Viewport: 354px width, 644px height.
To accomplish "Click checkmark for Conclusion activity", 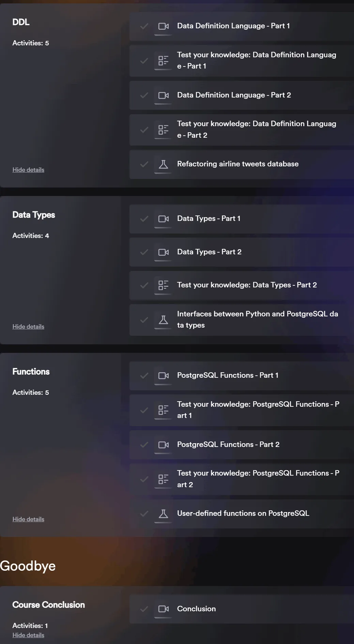I will [144, 609].
